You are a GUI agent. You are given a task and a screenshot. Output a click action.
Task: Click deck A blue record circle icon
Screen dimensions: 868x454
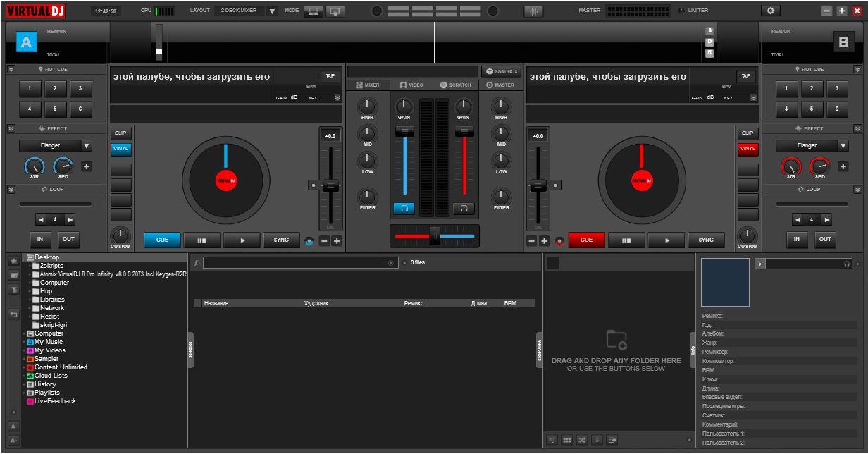309,241
